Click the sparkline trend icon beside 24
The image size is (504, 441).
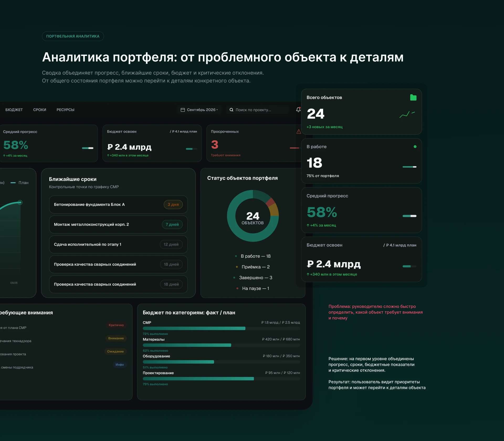coord(407,114)
